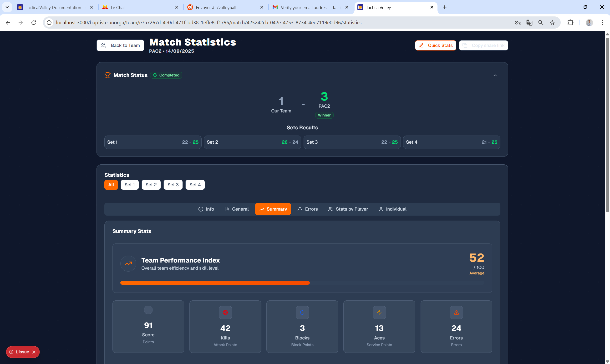Collapse the Match Status panel chevron
This screenshot has width=610, height=364.
495,75
